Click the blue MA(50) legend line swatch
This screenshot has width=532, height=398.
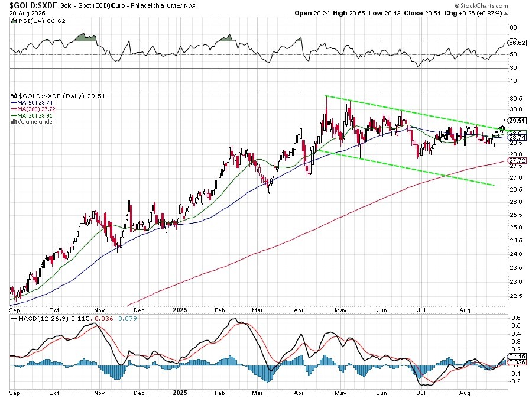[x=14, y=102]
